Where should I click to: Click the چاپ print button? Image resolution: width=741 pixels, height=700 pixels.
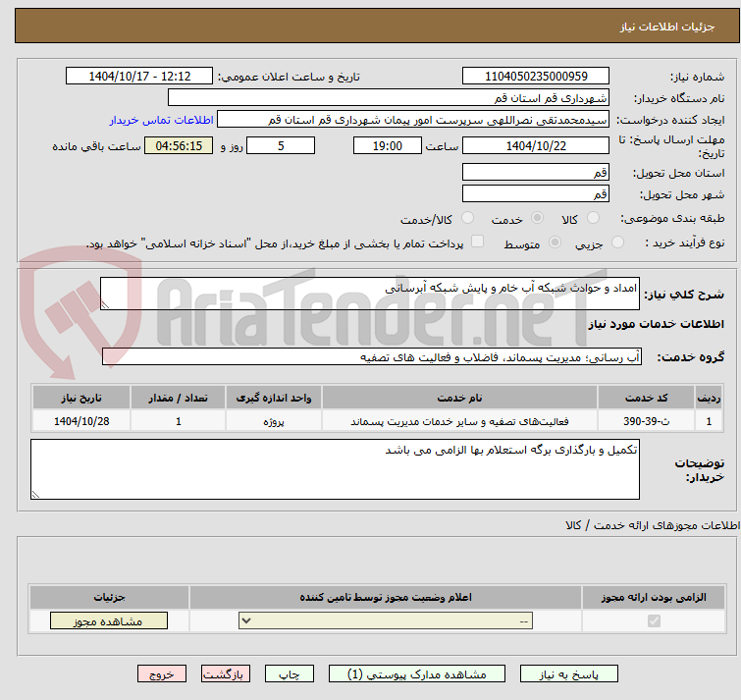pyautogui.click(x=290, y=674)
